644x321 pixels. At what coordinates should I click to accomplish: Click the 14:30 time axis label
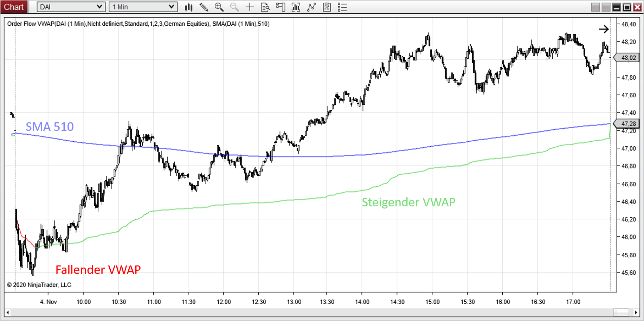tap(397, 302)
